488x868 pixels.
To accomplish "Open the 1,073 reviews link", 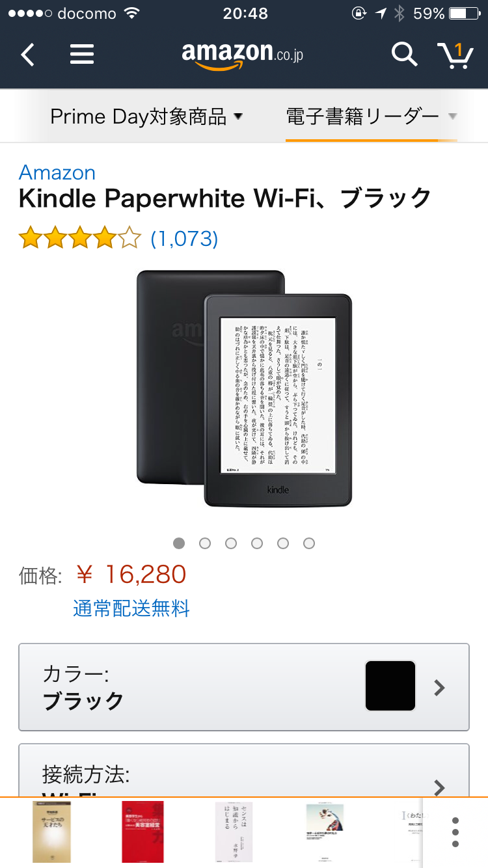I will (184, 239).
